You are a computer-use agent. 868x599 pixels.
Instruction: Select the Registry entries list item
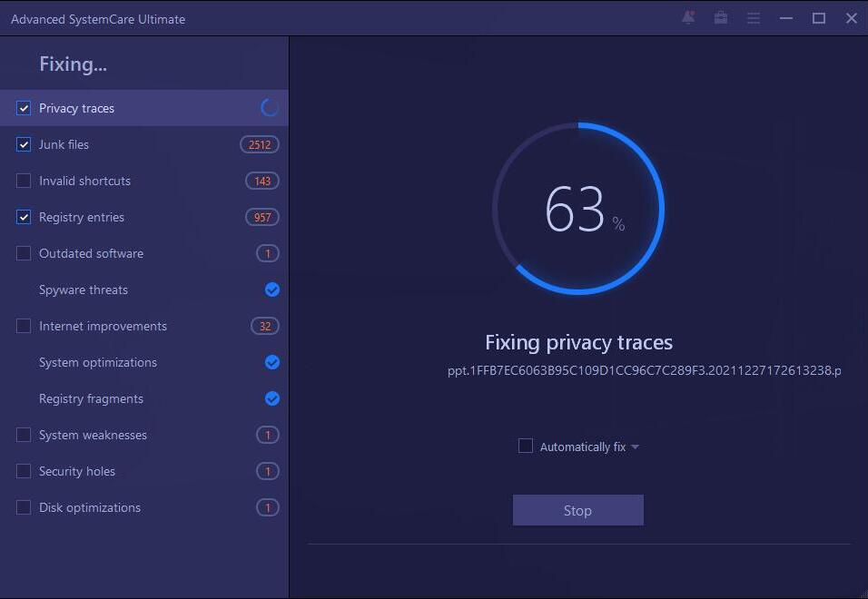tap(144, 218)
